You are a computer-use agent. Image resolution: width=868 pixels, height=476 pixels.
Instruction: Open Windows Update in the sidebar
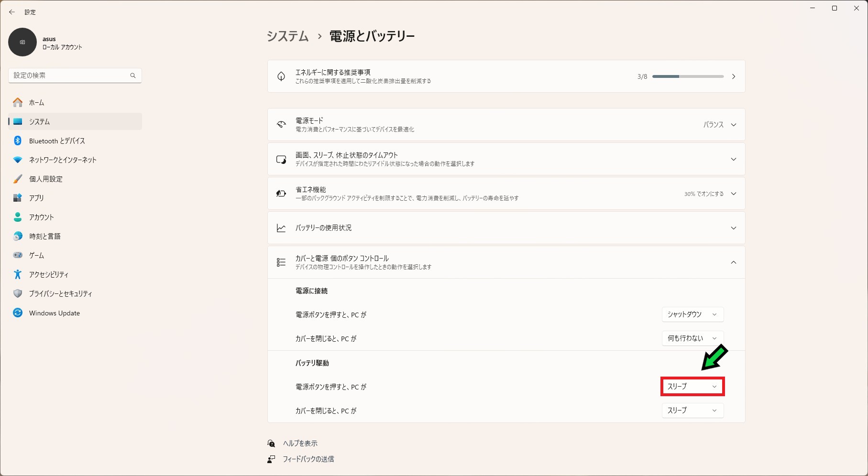click(x=54, y=313)
